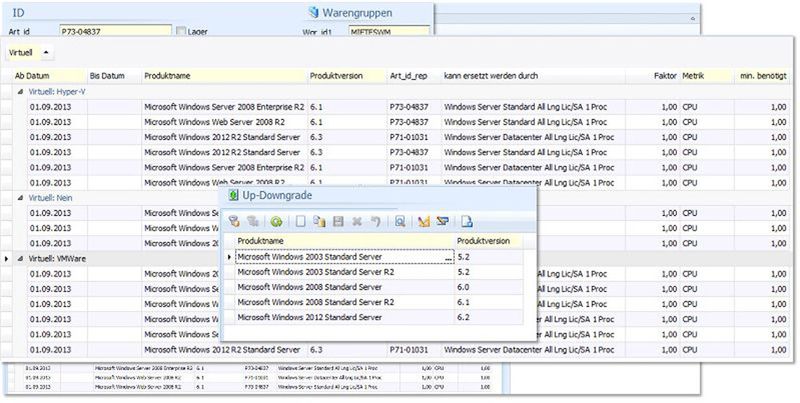
Task: Click the 'kann ersetzt werden durch' column header
Action: (x=533, y=75)
